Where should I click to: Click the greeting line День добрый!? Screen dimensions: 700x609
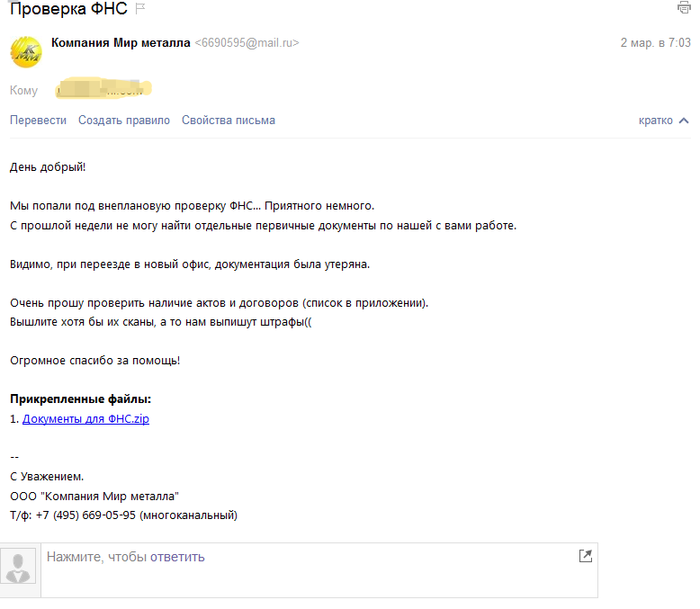(x=48, y=166)
